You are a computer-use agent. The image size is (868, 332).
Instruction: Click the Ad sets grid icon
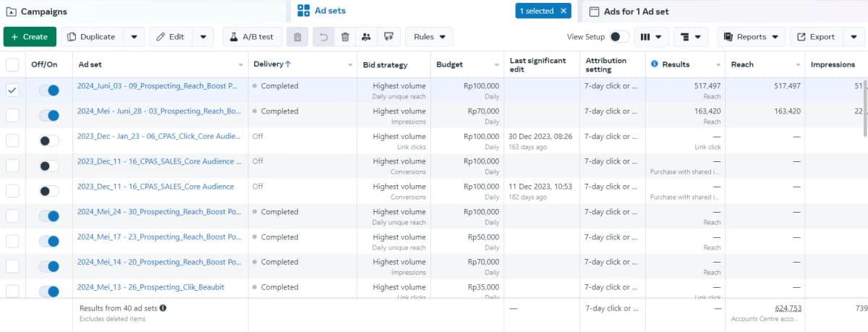pyautogui.click(x=304, y=11)
